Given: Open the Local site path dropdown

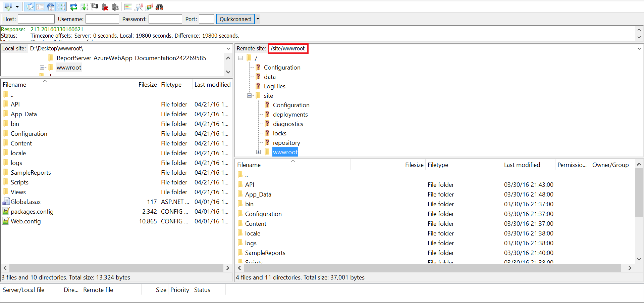Looking at the screenshot, I should point(228,49).
